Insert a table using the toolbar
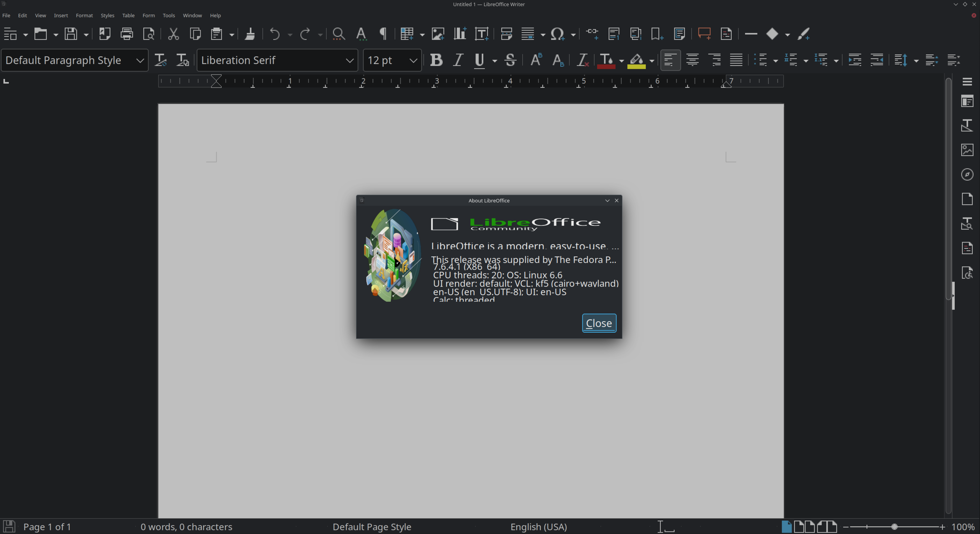 [x=407, y=34]
